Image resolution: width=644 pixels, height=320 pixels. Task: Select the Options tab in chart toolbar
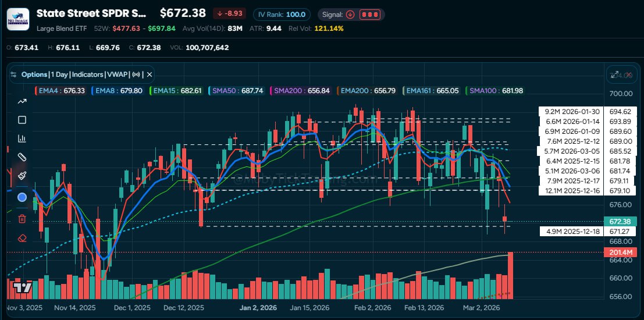pos(34,74)
